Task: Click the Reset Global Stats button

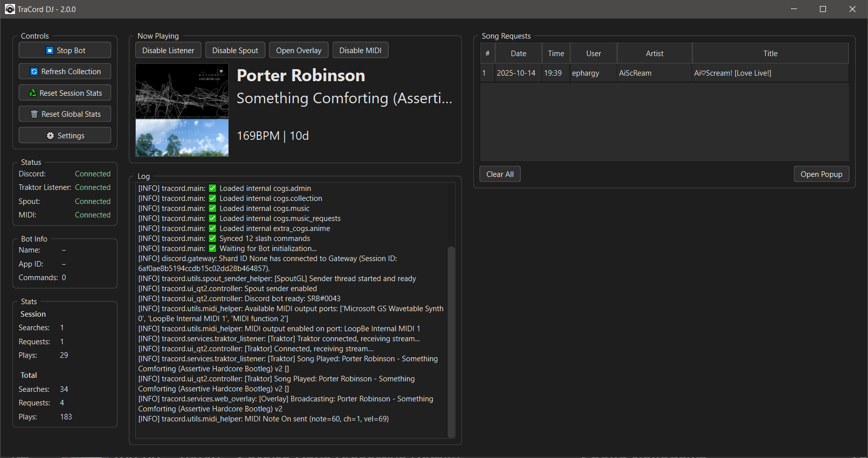Action: [65, 114]
